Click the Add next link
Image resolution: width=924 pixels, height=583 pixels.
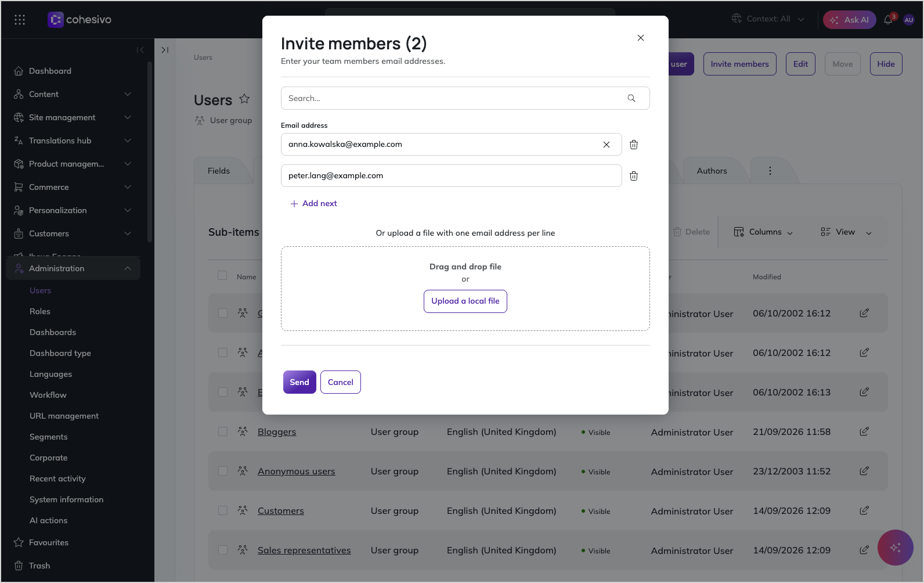coord(313,204)
